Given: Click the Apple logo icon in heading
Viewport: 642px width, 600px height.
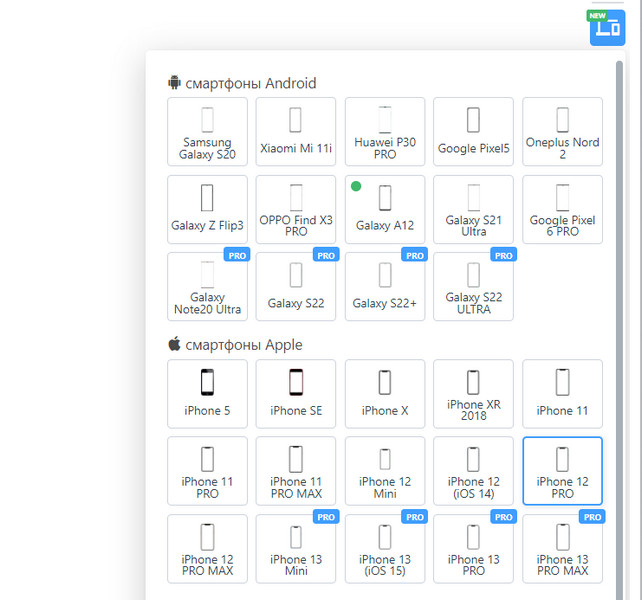Looking at the screenshot, I should point(174,344).
